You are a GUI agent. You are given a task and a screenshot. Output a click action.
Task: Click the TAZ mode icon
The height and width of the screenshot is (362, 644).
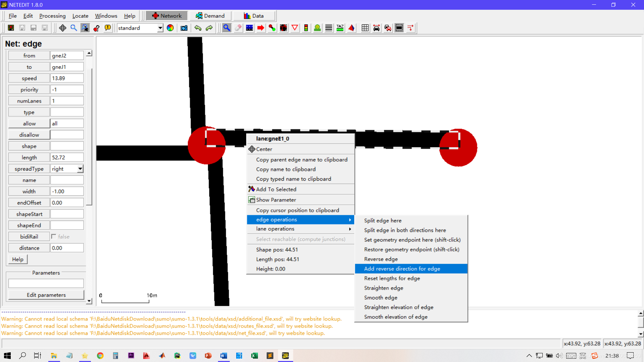pos(340,28)
